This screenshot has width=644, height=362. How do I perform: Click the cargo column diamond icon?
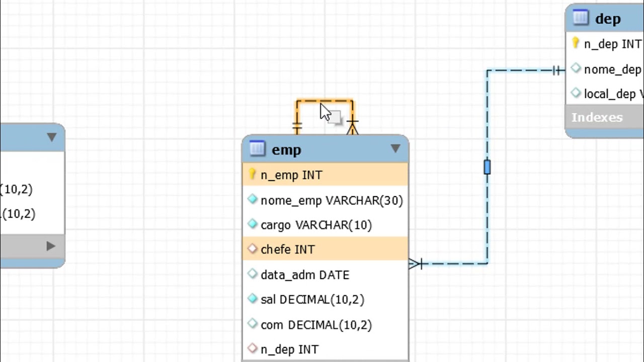tap(253, 224)
